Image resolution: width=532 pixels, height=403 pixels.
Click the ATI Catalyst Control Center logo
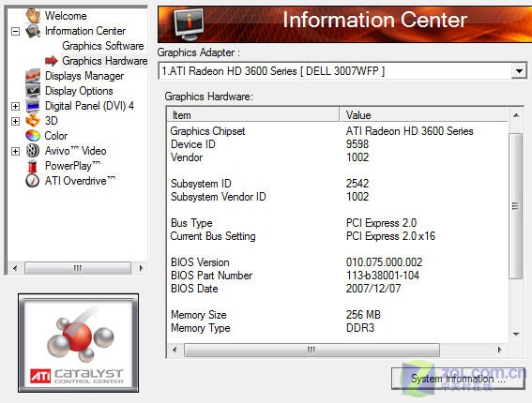79,343
